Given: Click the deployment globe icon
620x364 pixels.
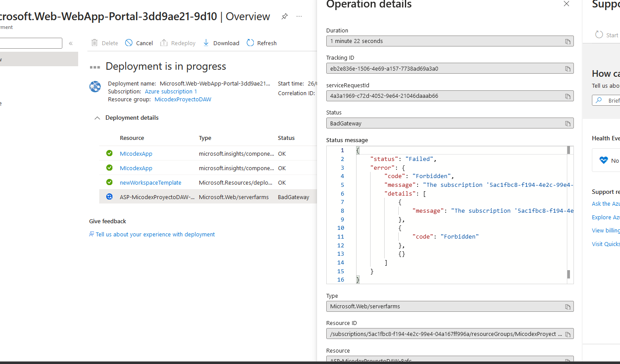Looking at the screenshot, I should pos(95,86).
